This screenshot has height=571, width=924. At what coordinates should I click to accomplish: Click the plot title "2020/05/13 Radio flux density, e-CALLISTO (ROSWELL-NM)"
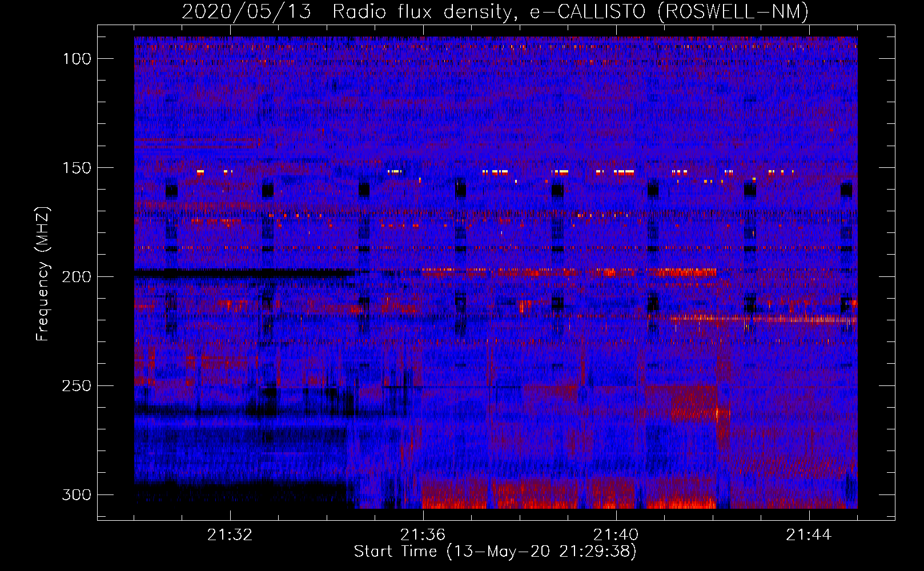[495, 11]
